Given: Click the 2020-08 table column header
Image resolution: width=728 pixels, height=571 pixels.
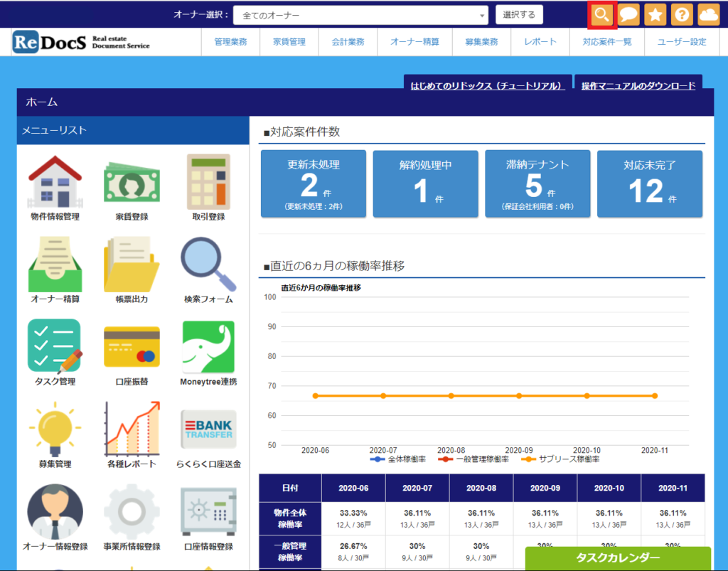Looking at the screenshot, I should [x=481, y=488].
